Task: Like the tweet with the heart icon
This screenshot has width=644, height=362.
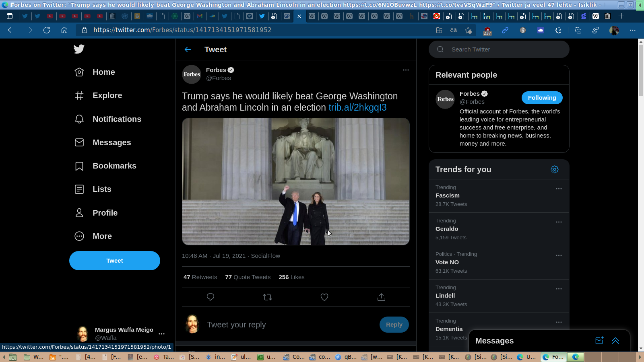Action: (x=324, y=297)
